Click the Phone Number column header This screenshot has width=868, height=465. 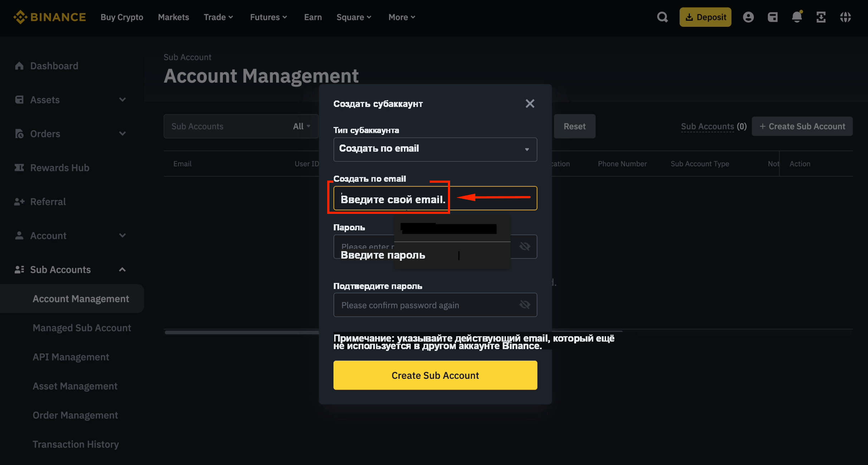(622, 164)
